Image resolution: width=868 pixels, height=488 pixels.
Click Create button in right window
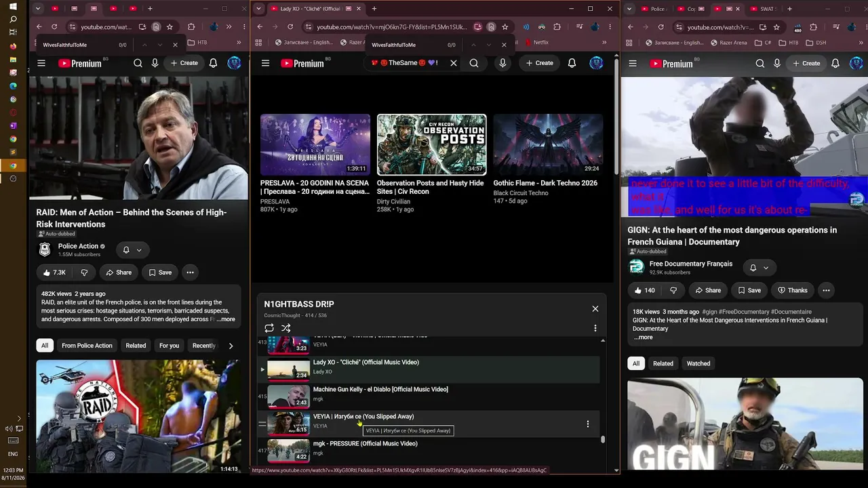[806, 64]
